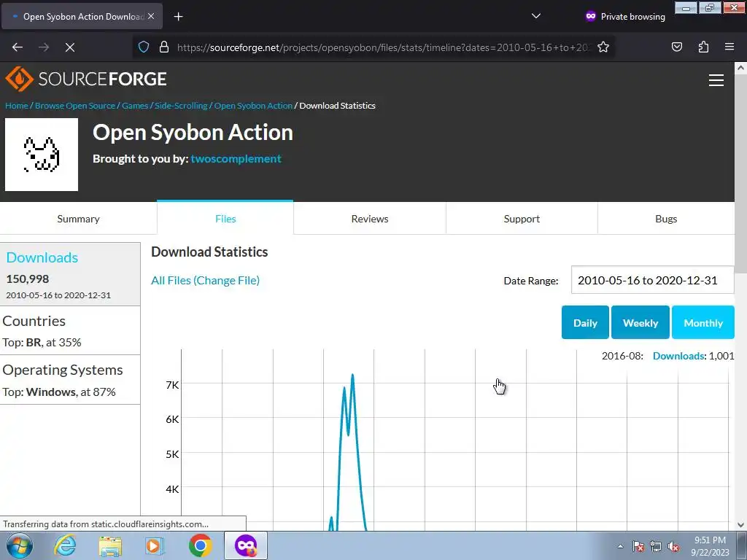Click All Files (Change File) link
The image size is (747, 560).
pyautogui.click(x=205, y=281)
